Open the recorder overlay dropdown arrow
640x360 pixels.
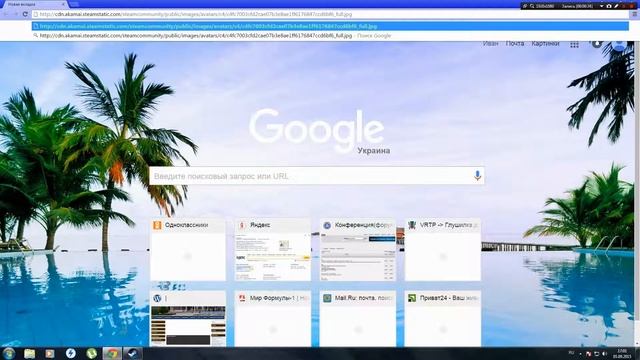(601, 6)
